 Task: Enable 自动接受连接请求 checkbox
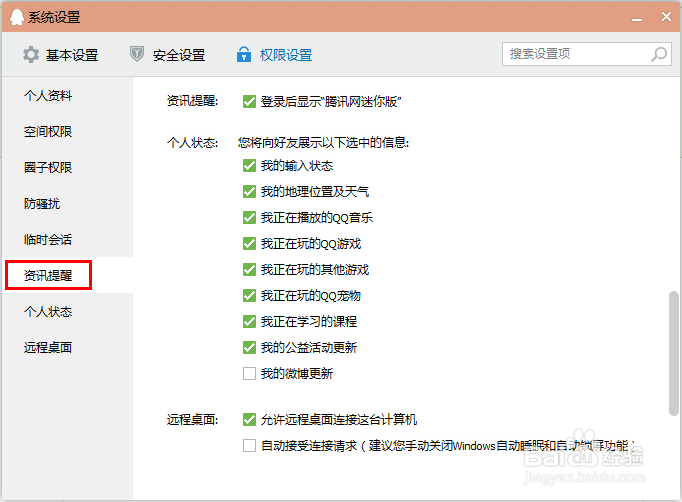[x=249, y=445]
